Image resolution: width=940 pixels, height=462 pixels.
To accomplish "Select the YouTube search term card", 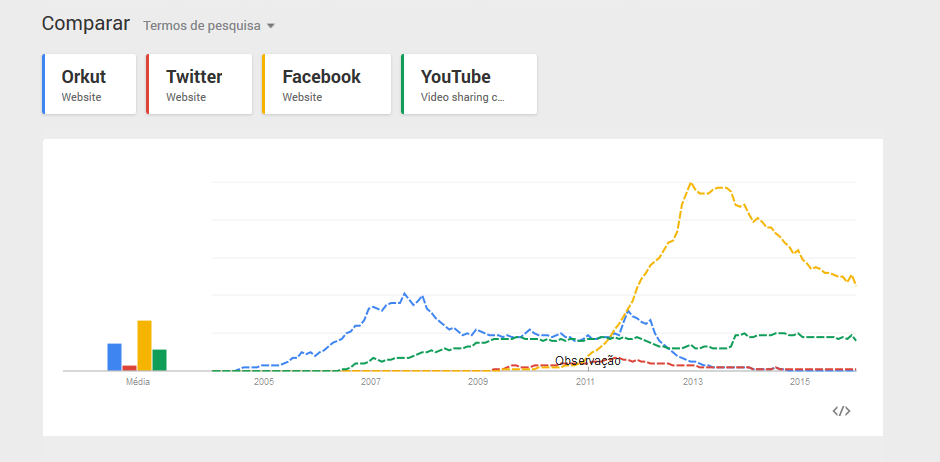I will (x=468, y=85).
